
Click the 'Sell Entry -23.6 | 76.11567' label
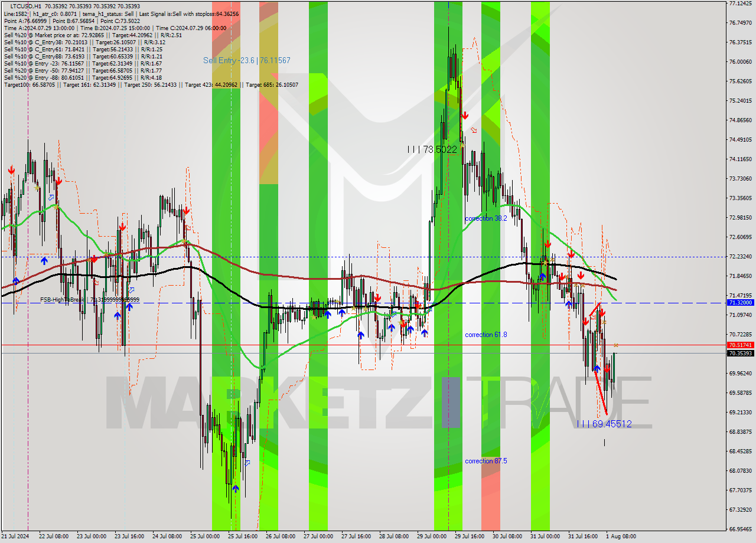click(x=247, y=60)
